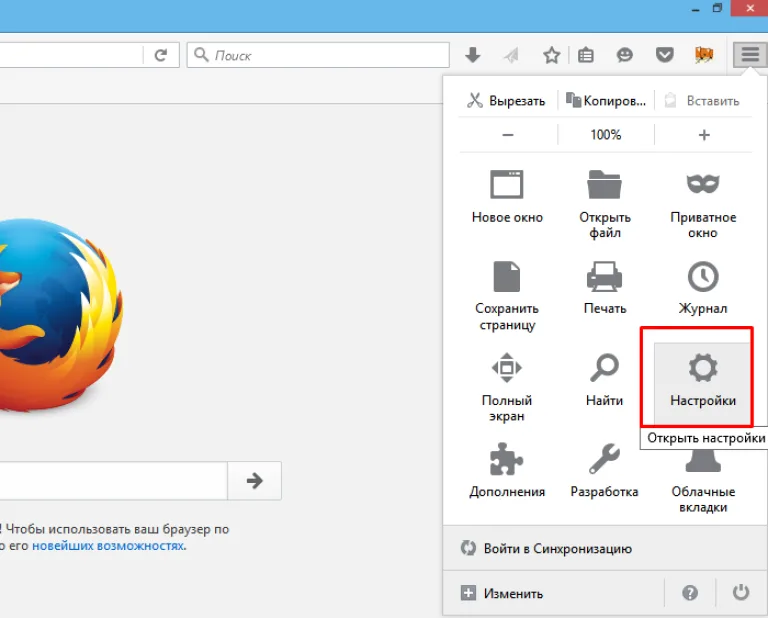Select Вставить (Paste) in menu

coord(703,100)
